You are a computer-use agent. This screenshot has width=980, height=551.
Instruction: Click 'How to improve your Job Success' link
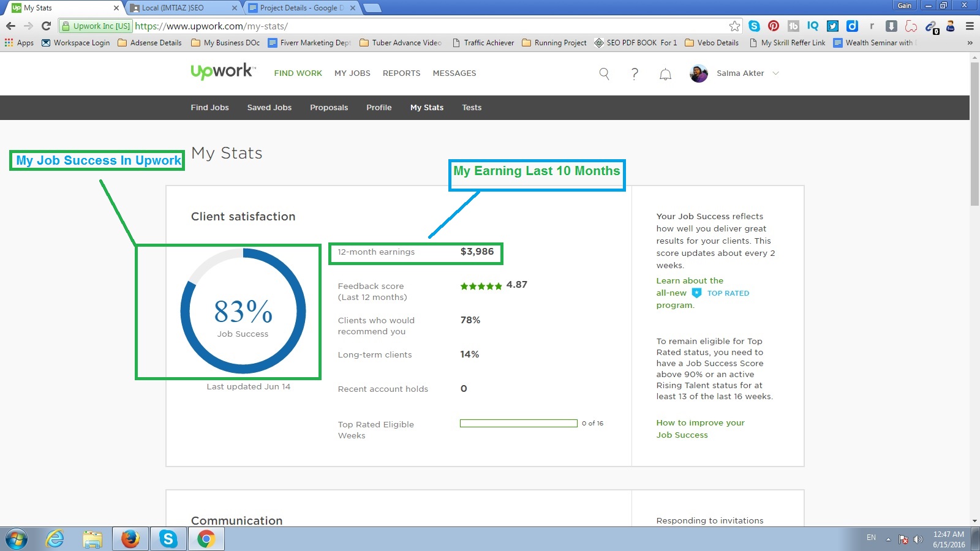pos(700,429)
